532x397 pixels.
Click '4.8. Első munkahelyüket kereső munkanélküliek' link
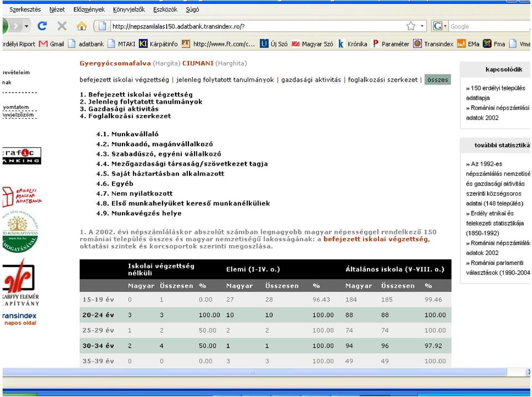click(x=183, y=203)
